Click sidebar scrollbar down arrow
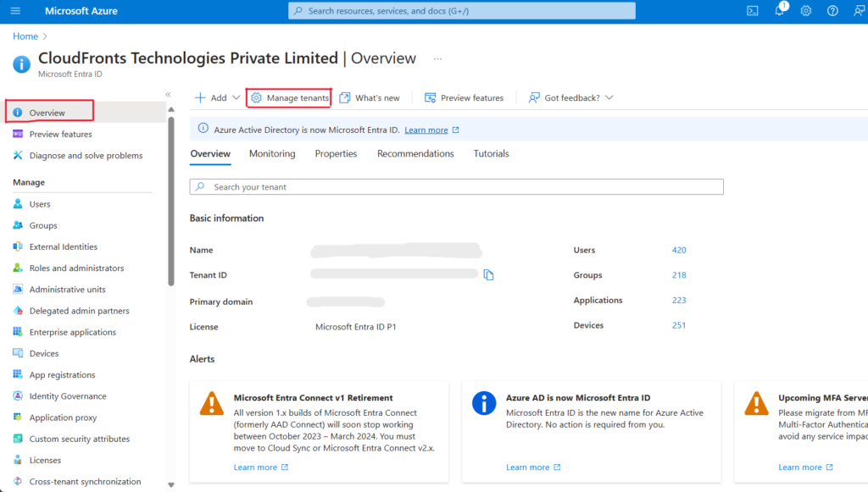 171,485
